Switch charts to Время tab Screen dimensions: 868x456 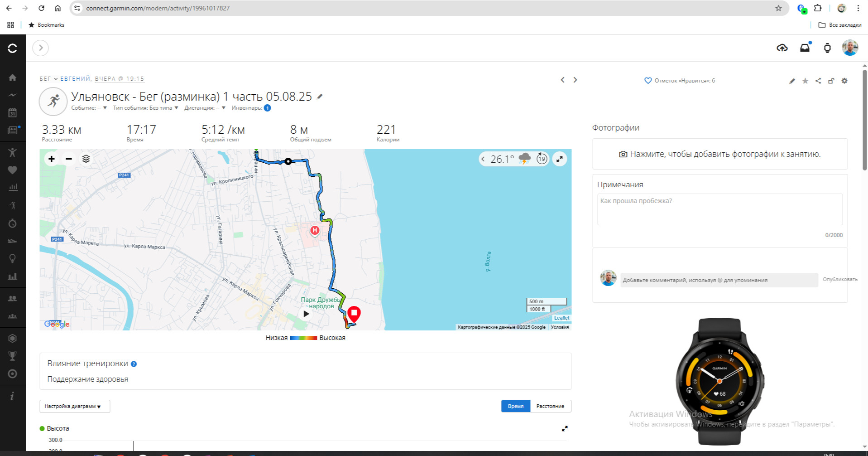tap(516, 406)
